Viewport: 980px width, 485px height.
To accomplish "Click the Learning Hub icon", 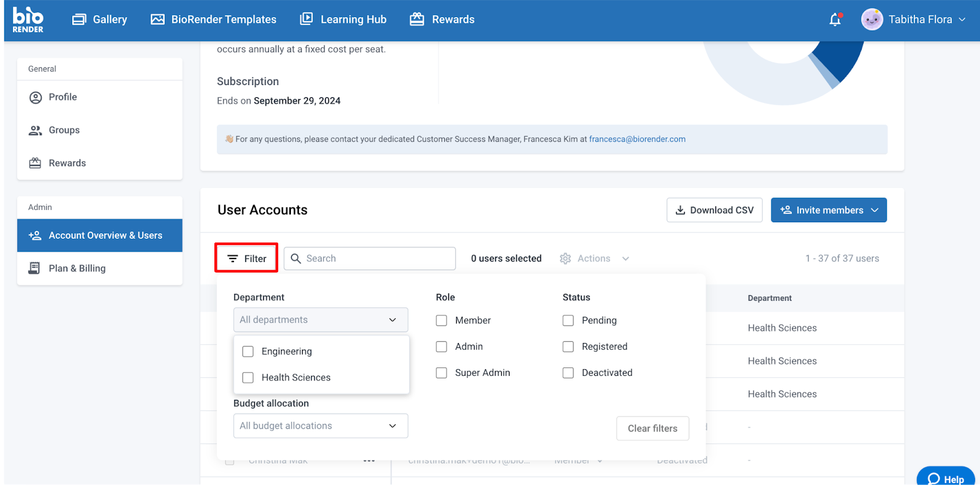I will pos(306,19).
